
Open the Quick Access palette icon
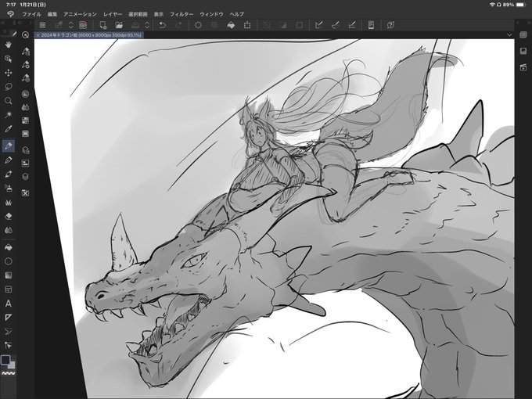point(26,35)
